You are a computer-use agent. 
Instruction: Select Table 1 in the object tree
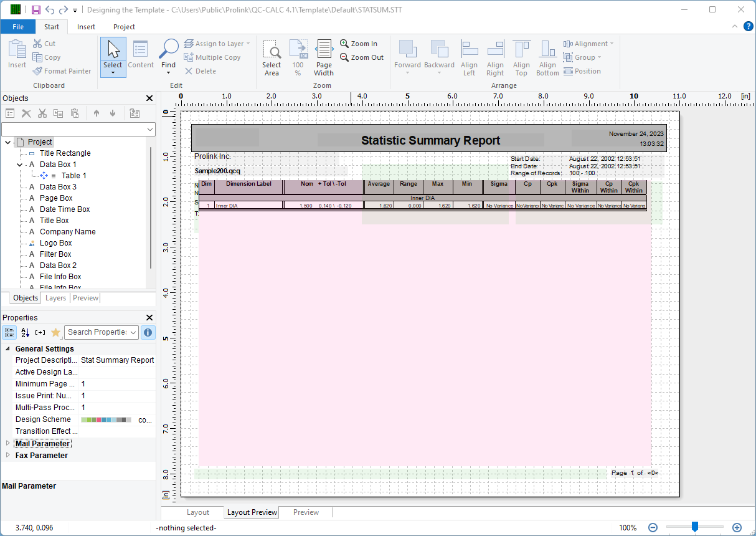[73, 176]
